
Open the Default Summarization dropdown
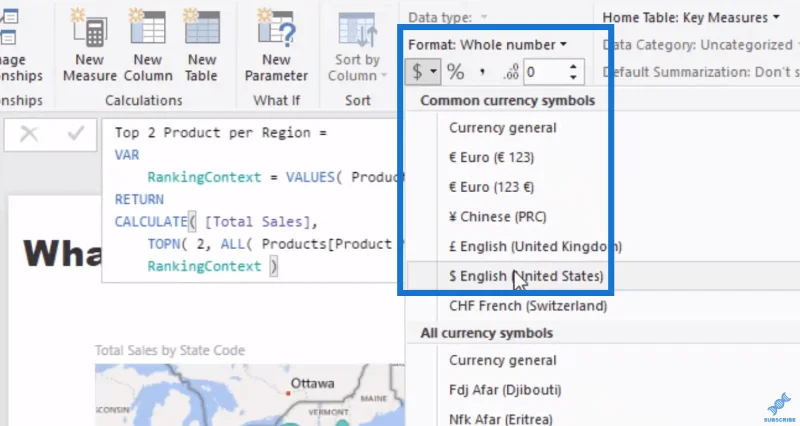(x=701, y=72)
